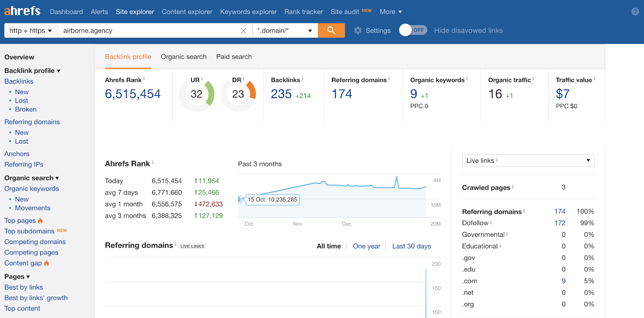Open the Anchors sidebar link
The width and height of the screenshot is (644, 318).
pos(17,154)
